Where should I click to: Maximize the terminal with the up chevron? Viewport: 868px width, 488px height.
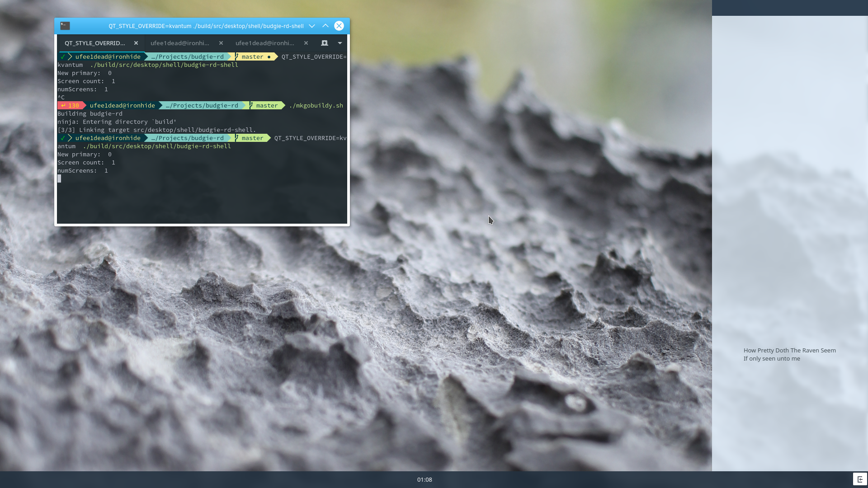pyautogui.click(x=325, y=26)
